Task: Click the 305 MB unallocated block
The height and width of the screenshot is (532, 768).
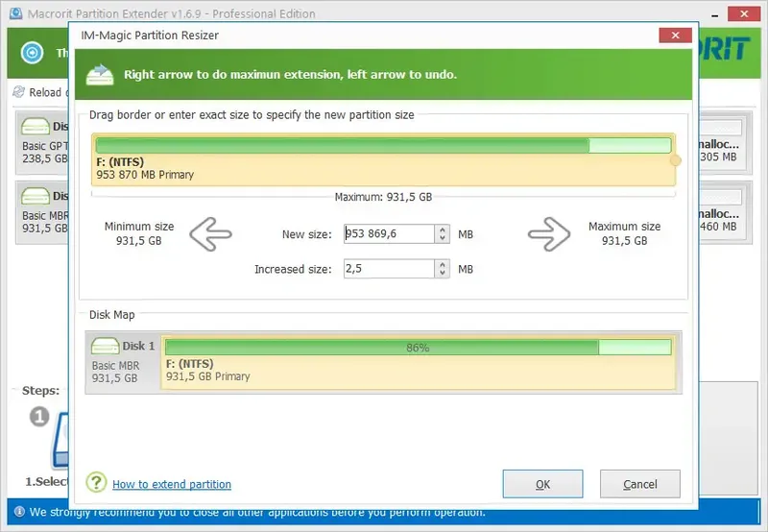Action: (722, 142)
